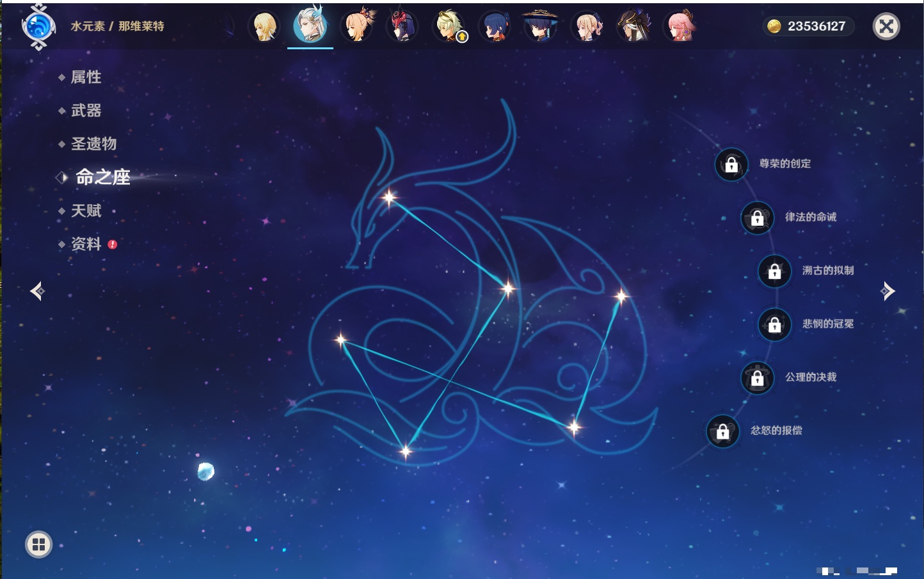Open the 忿怒的报偿 locked constellation icon
Viewport: 924px width, 579px height.
click(722, 432)
